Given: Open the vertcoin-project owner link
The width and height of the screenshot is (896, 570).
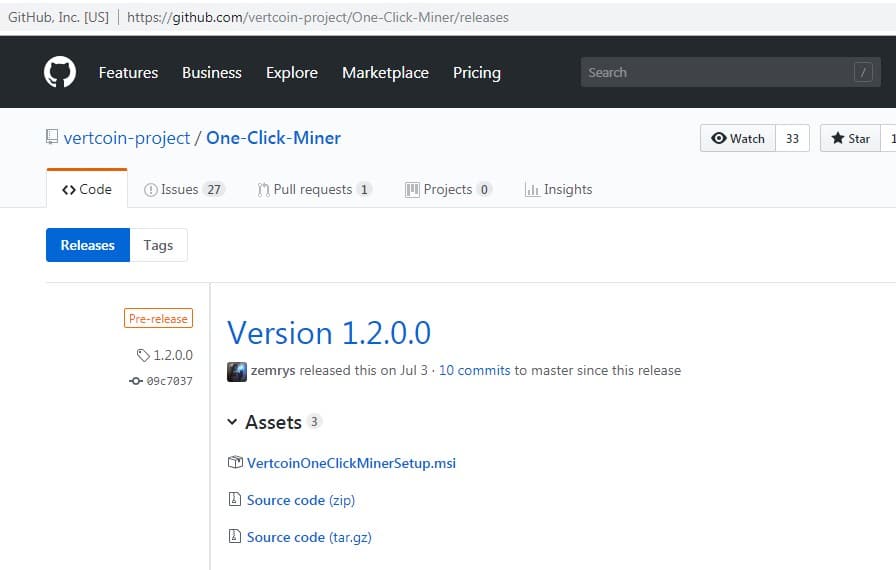Looking at the screenshot, I should point(126,138).
